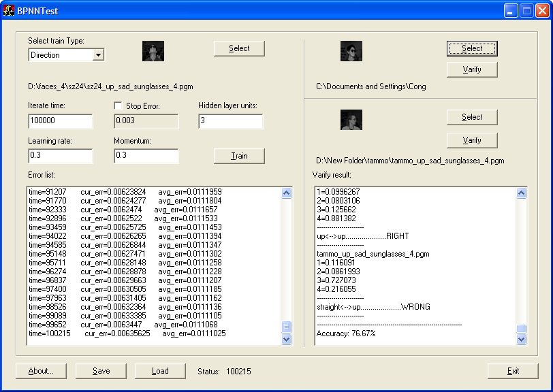The height and width of the screenshot is (392, 553).
Task: Open the About dialog
Action: (x=41, y=371)
